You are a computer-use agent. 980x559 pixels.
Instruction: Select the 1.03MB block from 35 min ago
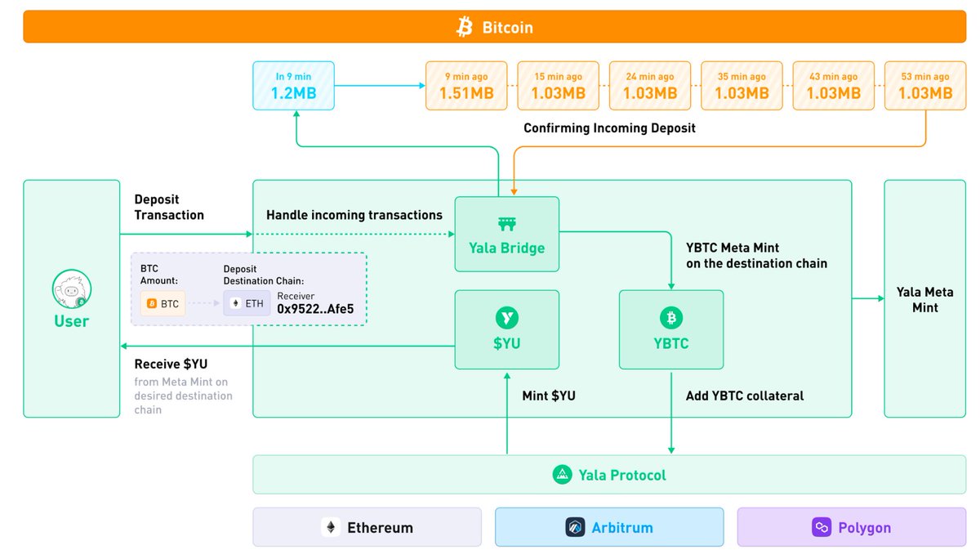click(742, 86)
